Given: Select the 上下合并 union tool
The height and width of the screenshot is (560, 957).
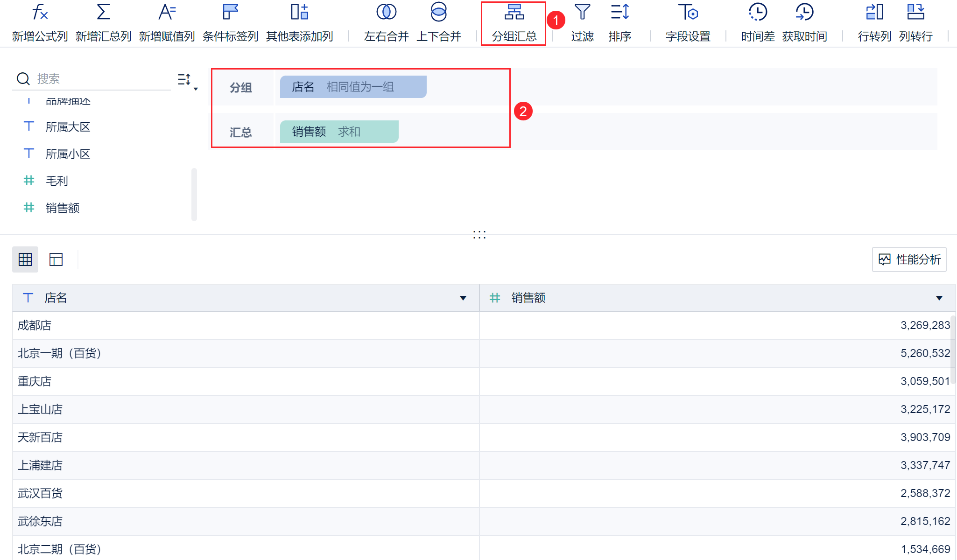Looking at the screenshot, I should pyautogui.click(x=438, y=13).
